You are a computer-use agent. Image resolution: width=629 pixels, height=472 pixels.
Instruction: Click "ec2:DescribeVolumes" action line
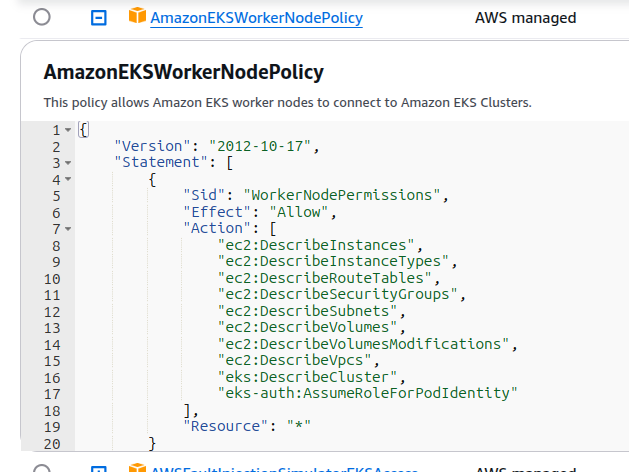pos(307,328)
